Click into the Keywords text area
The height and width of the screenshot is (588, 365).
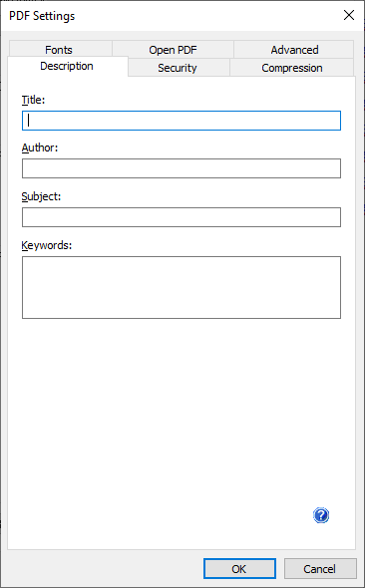pyautogui.click(x=182, y=287)
